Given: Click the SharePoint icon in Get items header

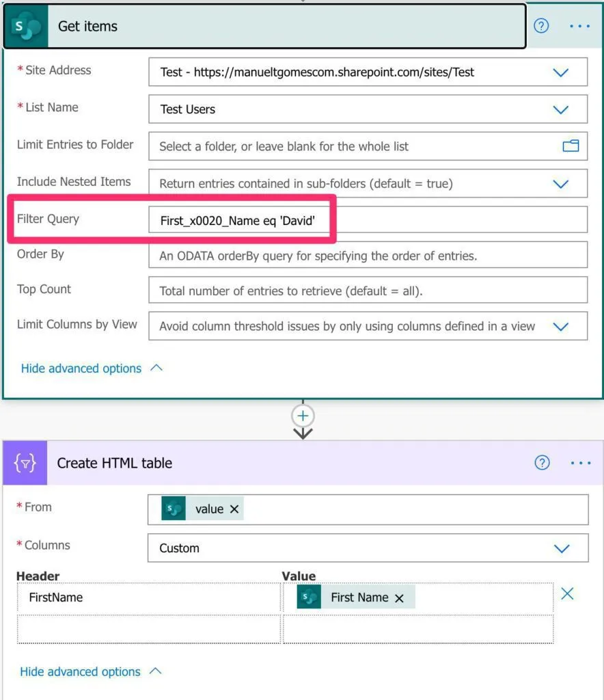Looking at the screenshot, I should tap(27, 27).
